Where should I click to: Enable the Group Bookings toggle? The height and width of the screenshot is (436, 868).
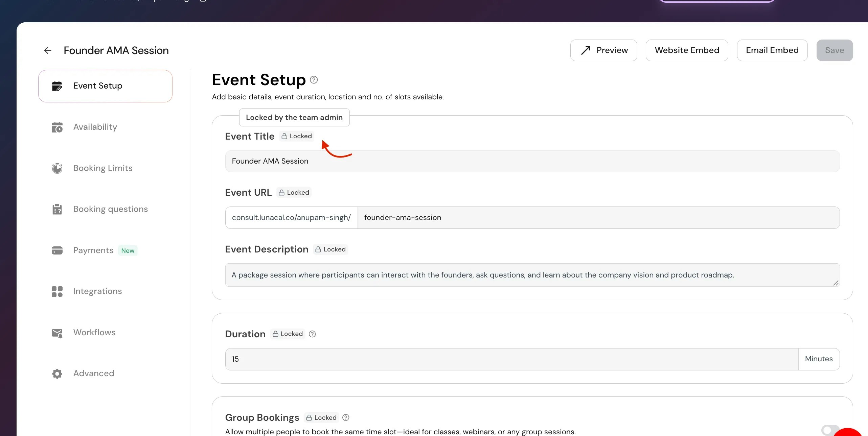[831, 431]
